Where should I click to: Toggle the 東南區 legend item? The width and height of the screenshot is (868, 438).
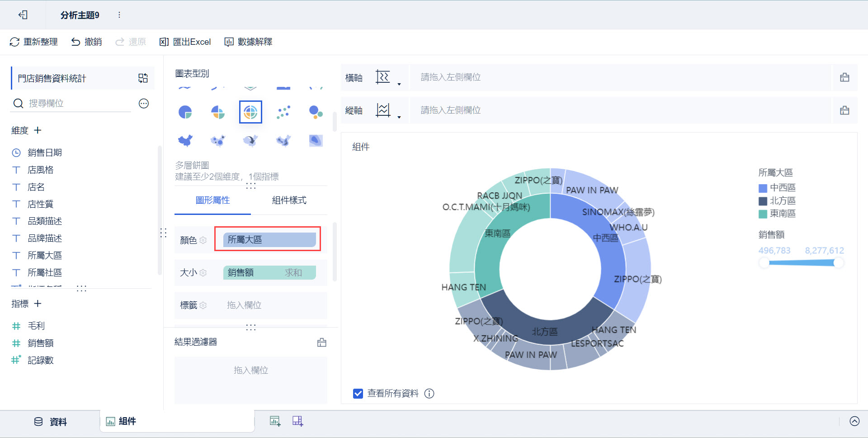click(x=777, y=214)
